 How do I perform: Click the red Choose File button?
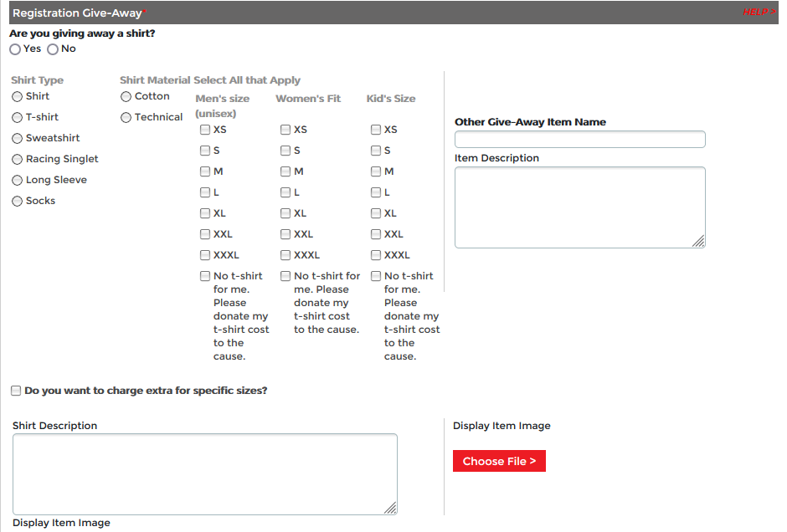click(x=499, y=461)
